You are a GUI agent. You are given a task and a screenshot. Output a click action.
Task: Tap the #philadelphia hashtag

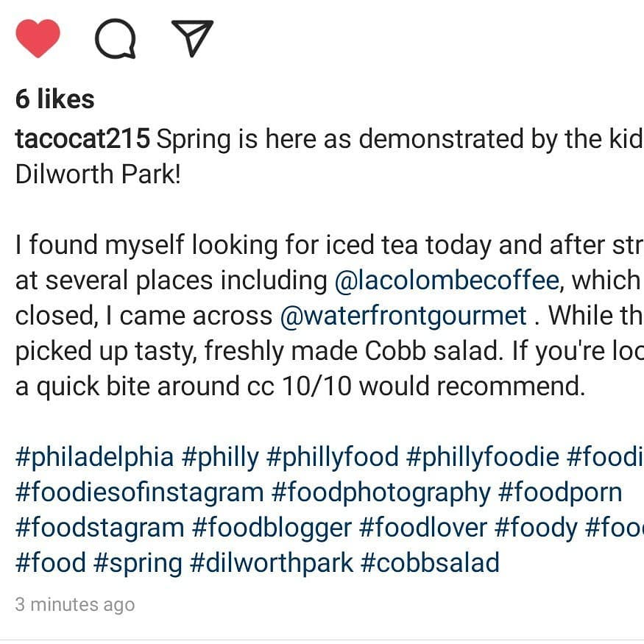click(x=94, y=458)
